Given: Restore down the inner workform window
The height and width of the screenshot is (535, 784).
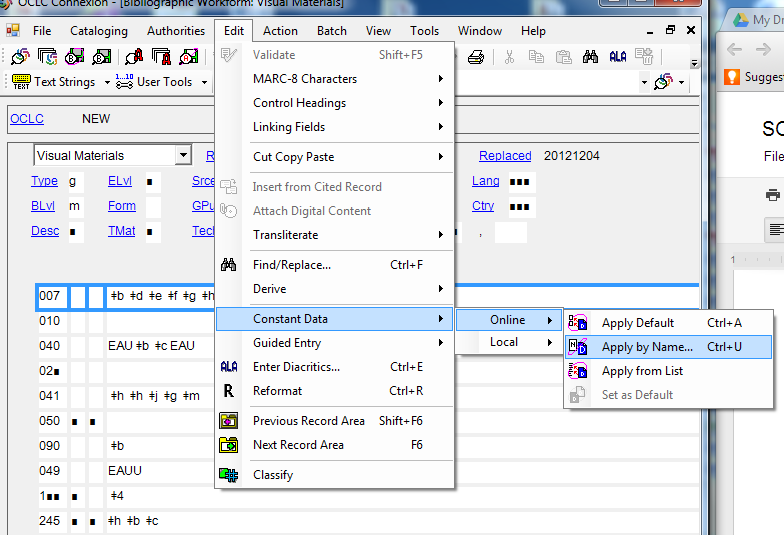Looking at the screenshot, I should (670, 30).
